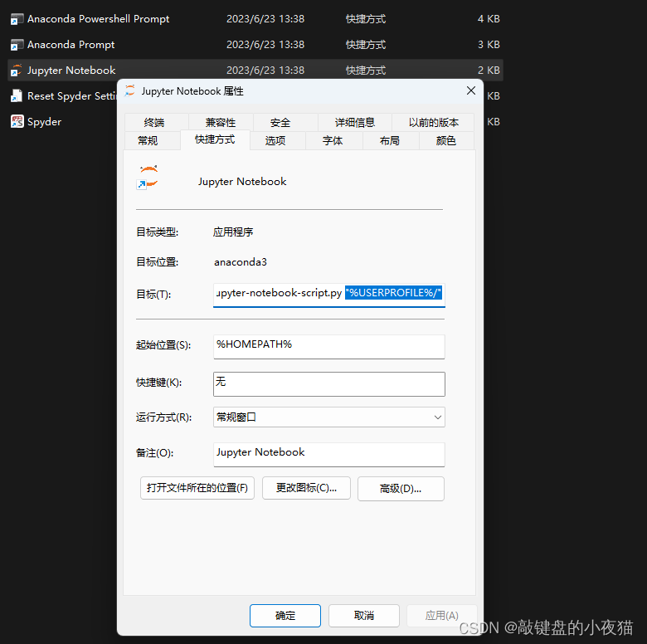Click the Anaconda Prompt shortcut icon

tap(17, 45)
